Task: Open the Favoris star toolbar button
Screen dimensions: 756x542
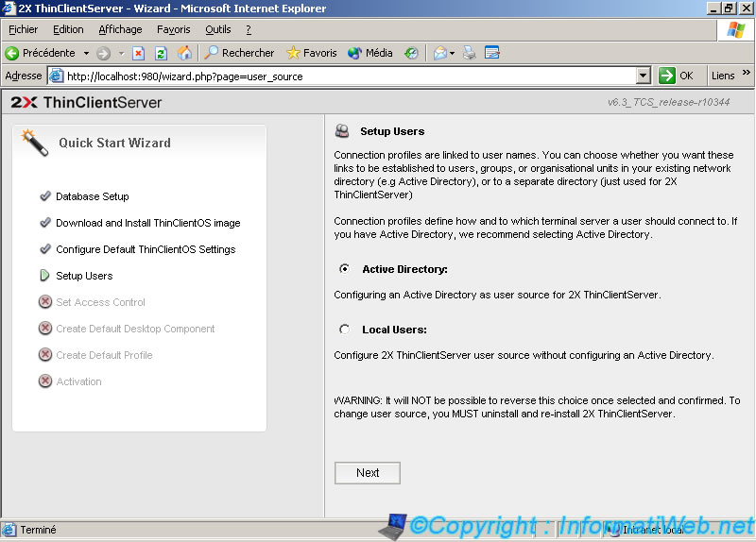Action: pos(312,53)
